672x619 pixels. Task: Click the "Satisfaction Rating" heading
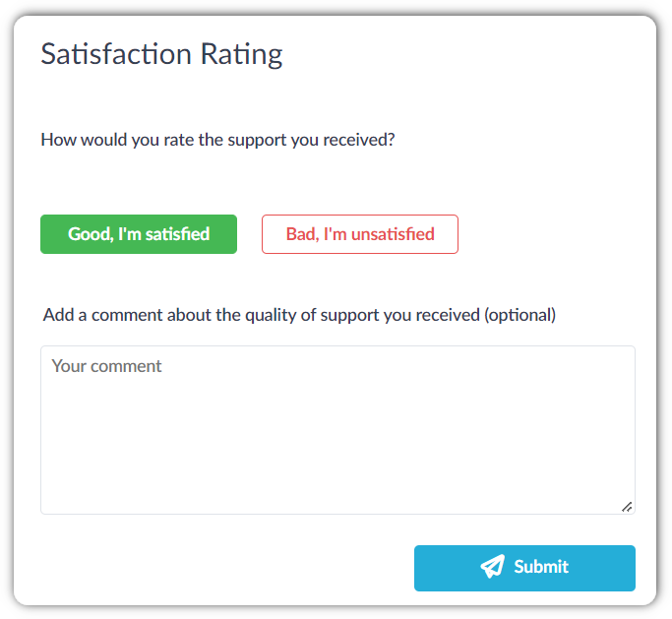pyautogui.click(x=161, y=54)
